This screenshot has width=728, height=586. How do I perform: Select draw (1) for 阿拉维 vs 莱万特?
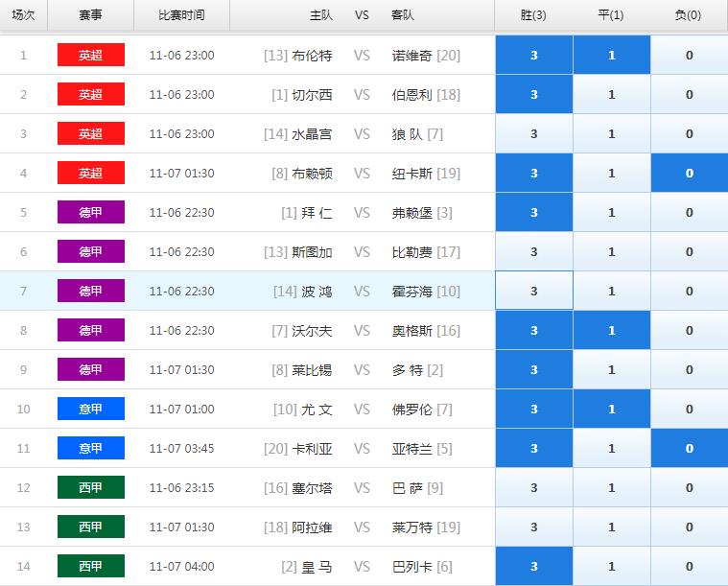[612, 527]
